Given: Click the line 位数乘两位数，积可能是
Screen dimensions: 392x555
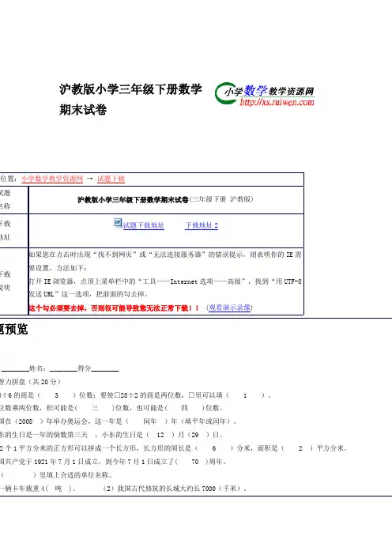Looking at the screenshot, I should coord(111,408).
